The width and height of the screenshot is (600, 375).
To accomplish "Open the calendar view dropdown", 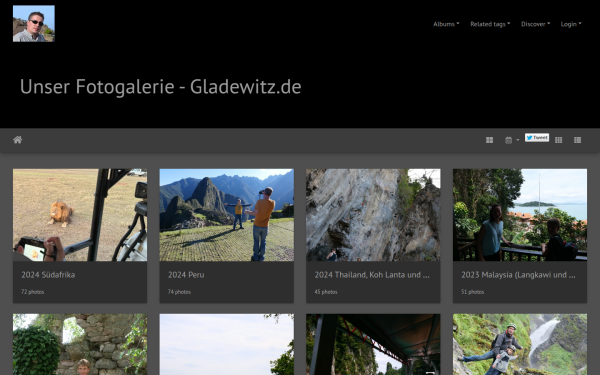I will [512, 140].
